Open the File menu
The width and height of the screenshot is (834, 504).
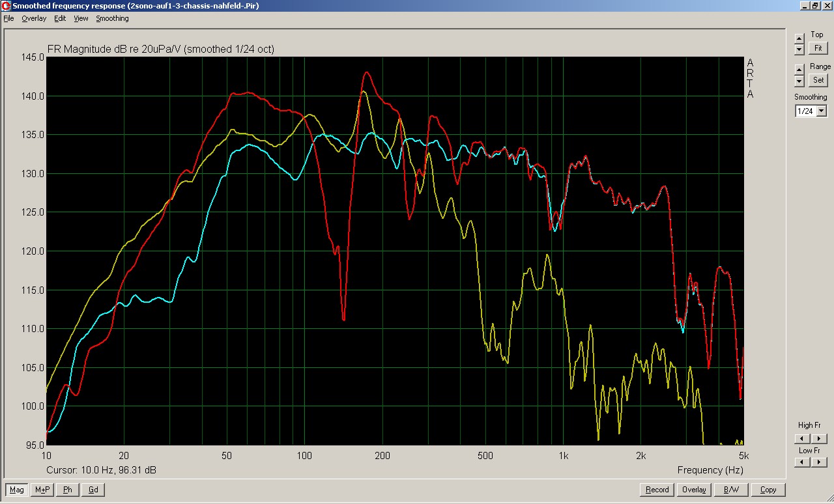pyautogui.click(x=8, y=18)
